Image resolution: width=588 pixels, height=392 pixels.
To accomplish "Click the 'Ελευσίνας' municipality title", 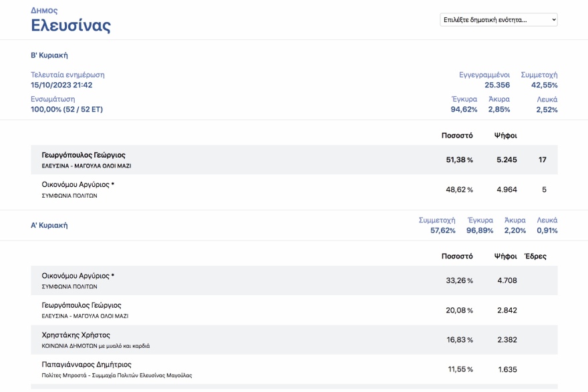I will [71, 25].
